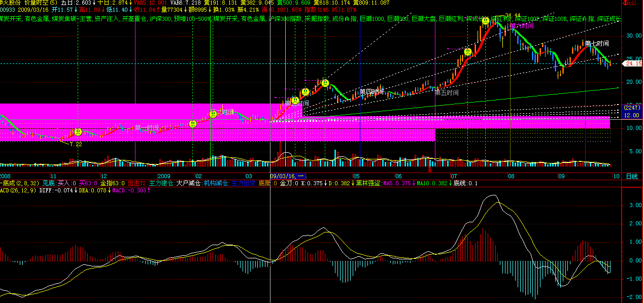Click the 黄191:8.131 value
The width and height of the screenshot is (644, 303).
221,3
